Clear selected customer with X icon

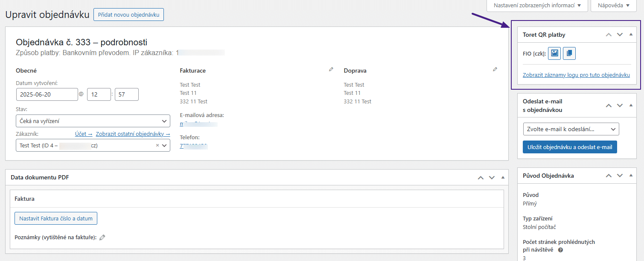pos(157,145)
